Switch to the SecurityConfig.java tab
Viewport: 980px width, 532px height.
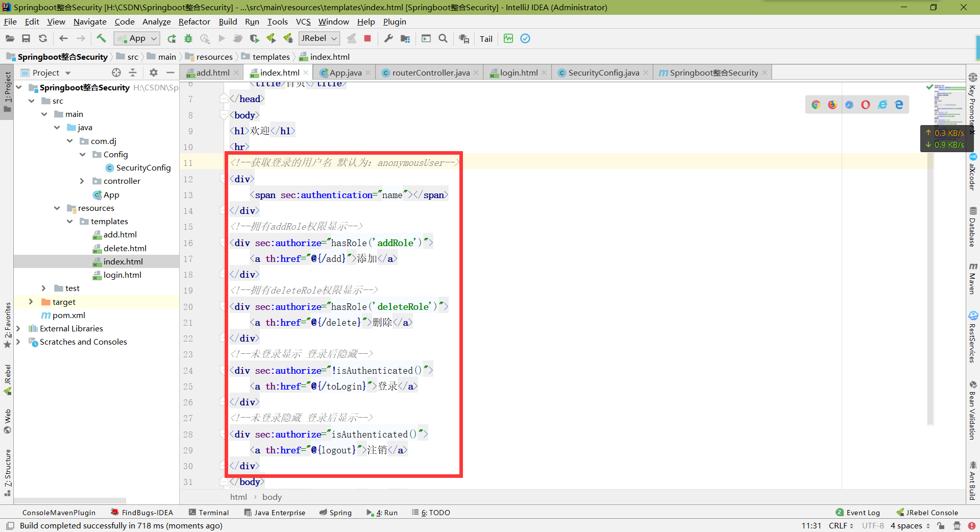click(603, 72)
